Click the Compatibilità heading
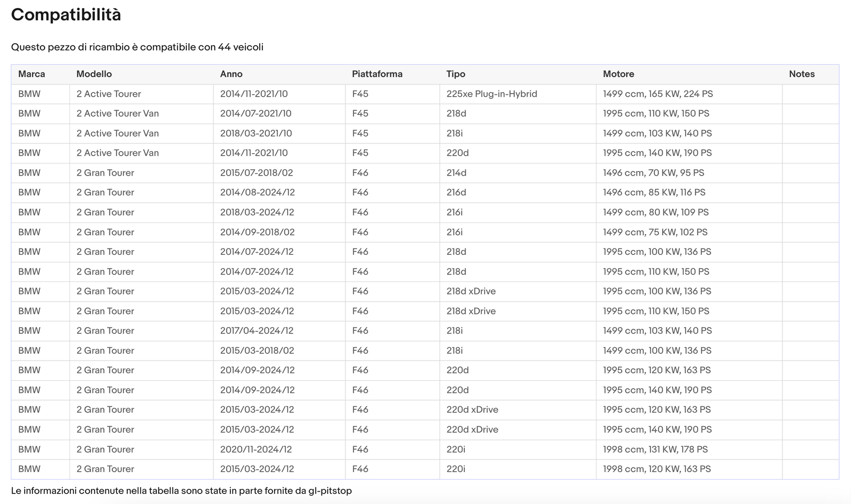This screenshot has width=851, height=504. [66, 15]
